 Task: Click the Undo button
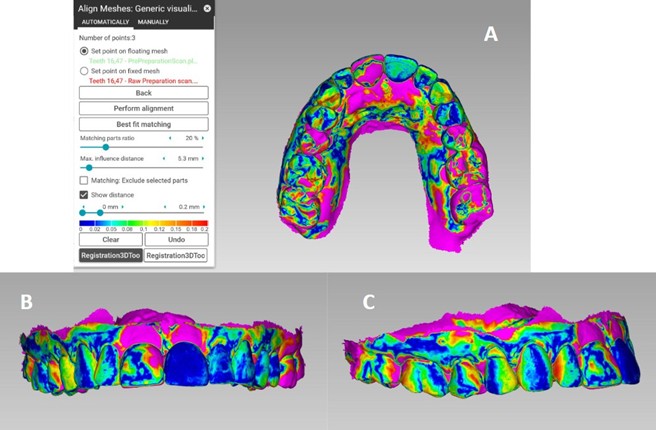177,240
